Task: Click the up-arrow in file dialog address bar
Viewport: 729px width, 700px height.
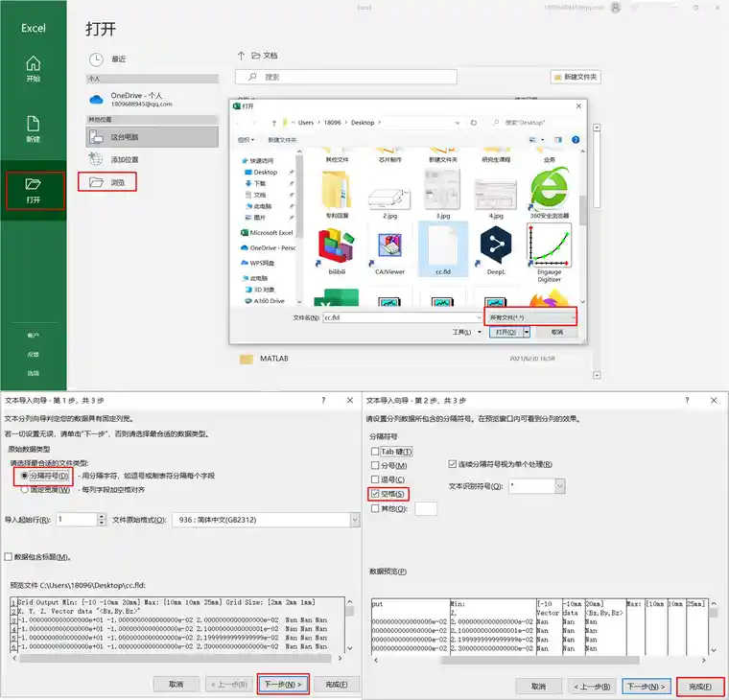Action: pyautogui.click(x=273, y=123)
